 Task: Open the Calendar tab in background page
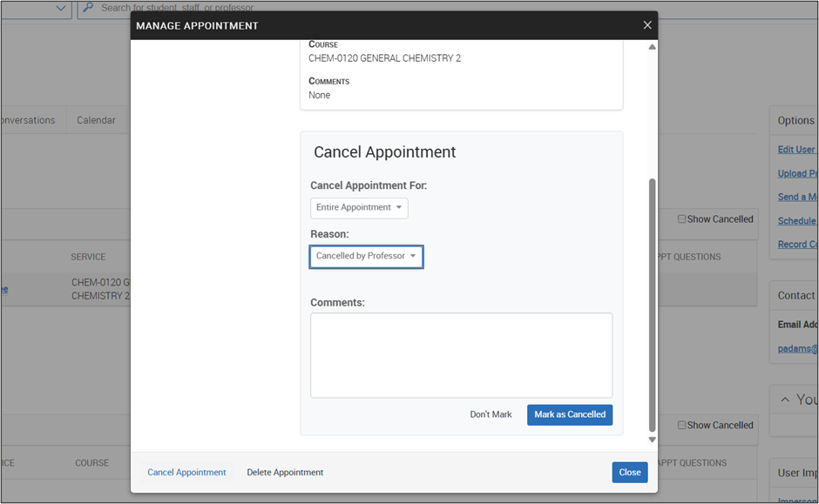pyautogui.click(x=96, y=120)
